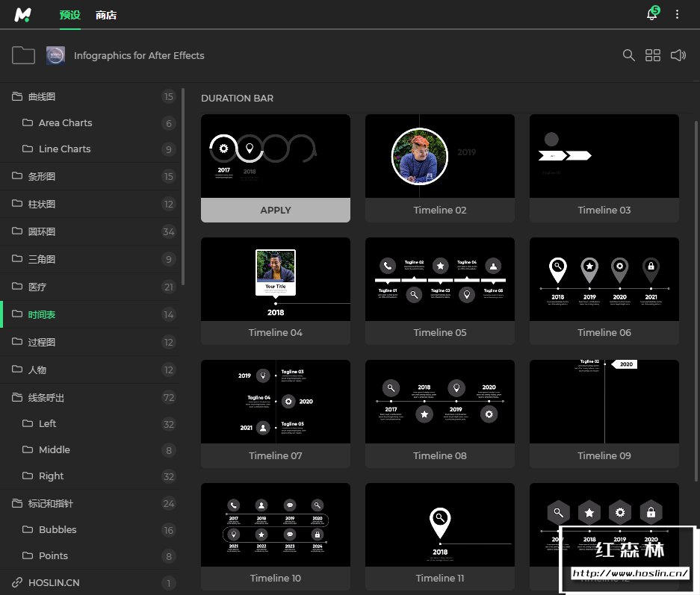Click the DURATION BAR section heading
700x595 pixels.
click(237, 98)
